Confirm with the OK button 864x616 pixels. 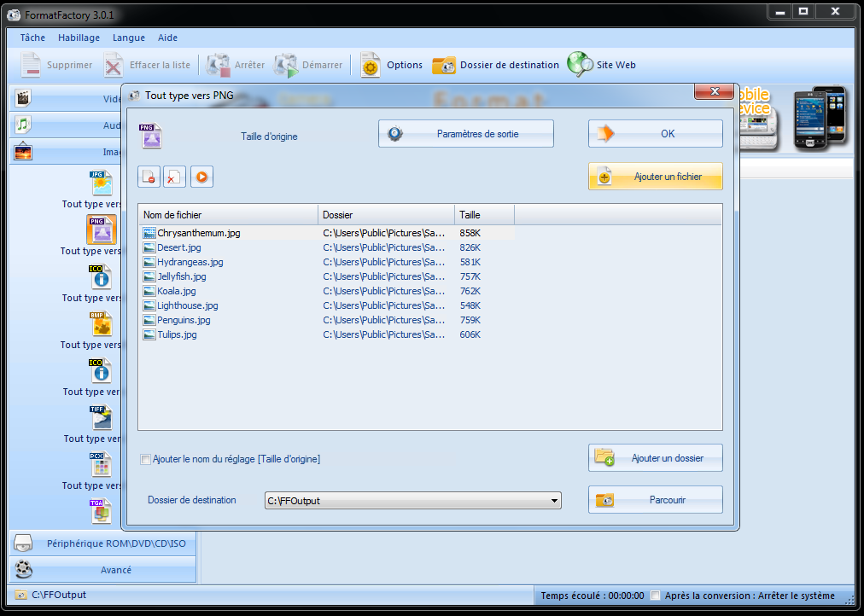[656, 134]
